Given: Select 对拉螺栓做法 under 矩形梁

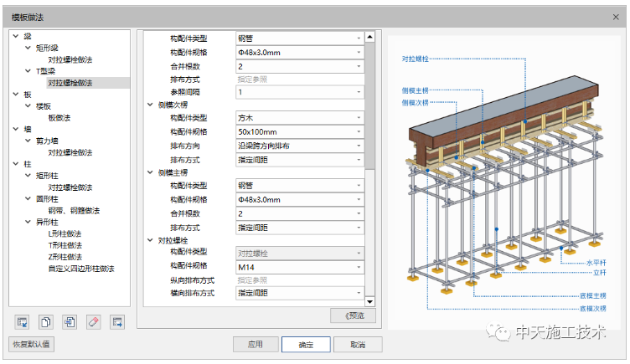Looking at the screenshot, I should [x=70, y=59].
